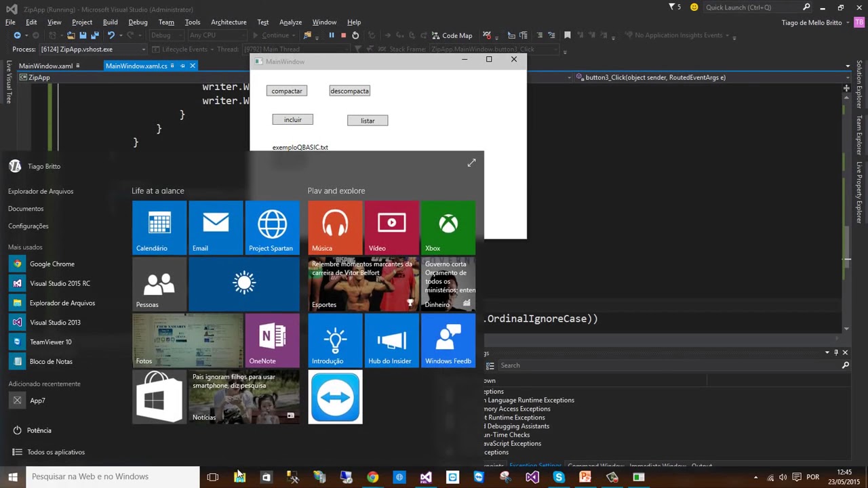The height and width of the screenshot is (488, 868).
Task: Switch to the MainWindow.xaml tab
Action: tap(45, 66)
